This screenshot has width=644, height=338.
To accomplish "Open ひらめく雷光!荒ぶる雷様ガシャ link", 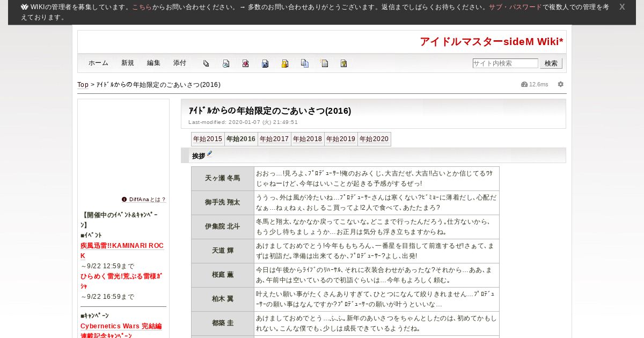I will (x=121, y=281).
